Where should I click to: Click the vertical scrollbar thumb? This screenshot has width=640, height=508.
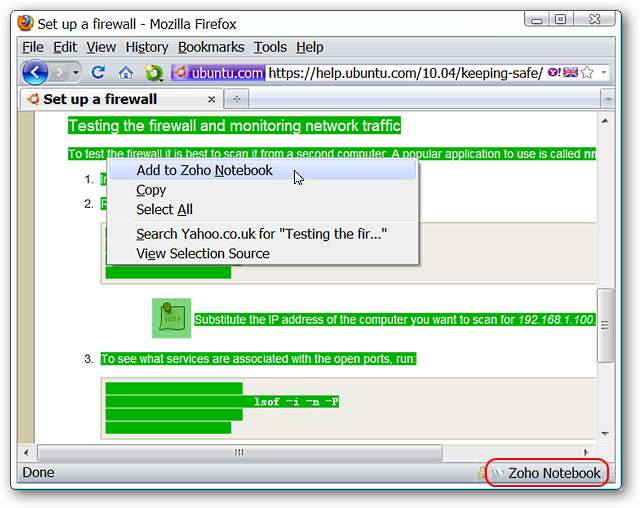(605, 325)
